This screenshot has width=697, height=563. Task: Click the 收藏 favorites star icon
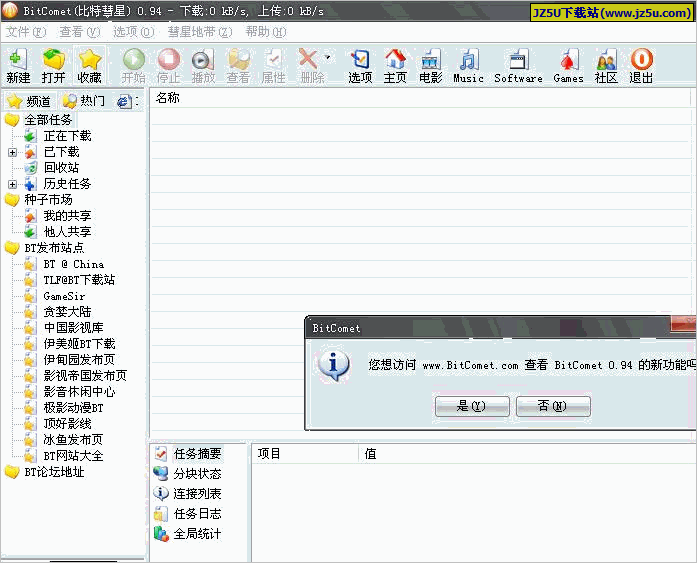click(x=89, y=66)
